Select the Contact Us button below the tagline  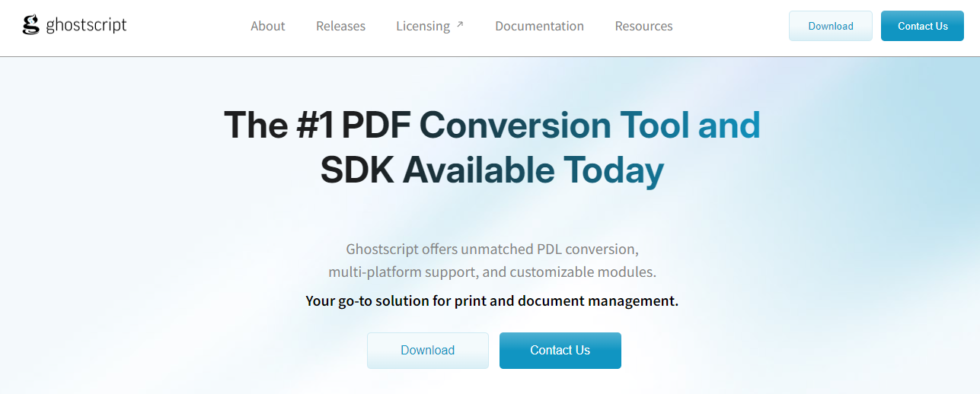click(560, 351)
